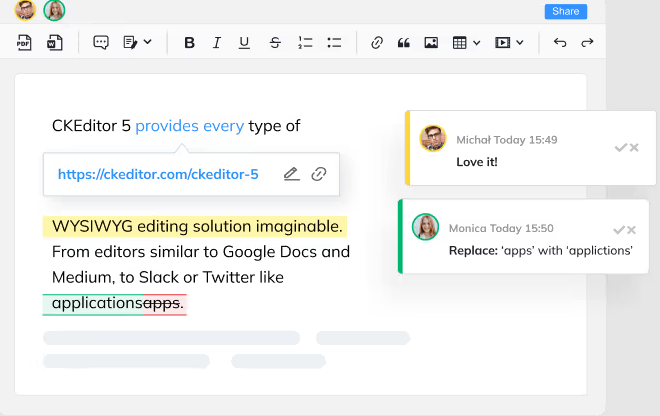Toggle strikethrough formatting
Screen dimensions: 660x416
click(x=275, y=43)
